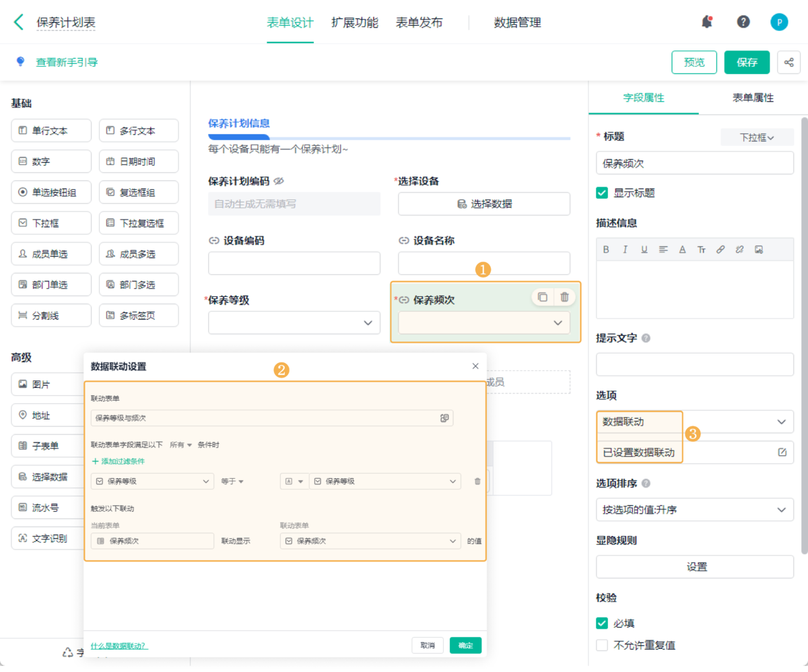Screen dimensions: 808x672
Task: Open left 保养等级 filter field dropdown
Action: pos(153,481)
